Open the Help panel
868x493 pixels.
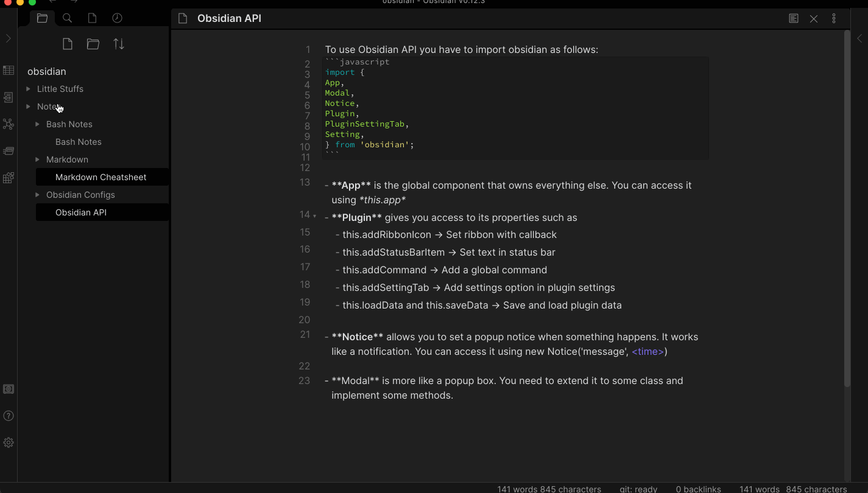(x=9, y=416)
